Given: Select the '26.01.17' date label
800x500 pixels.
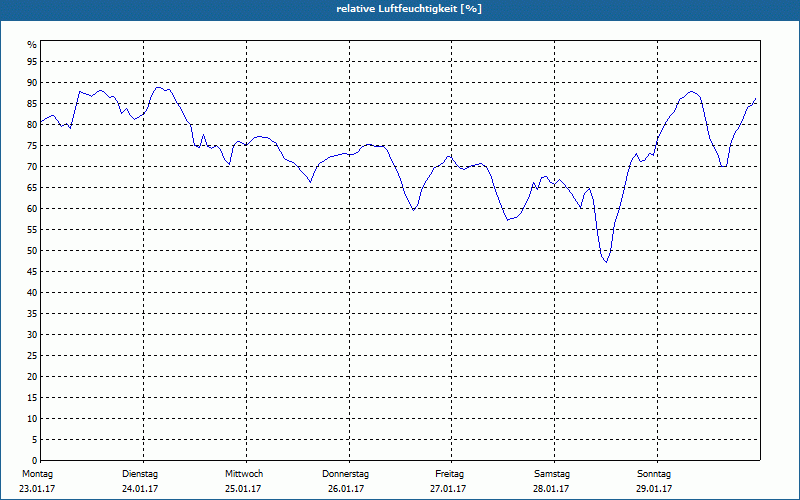Looking at the screenshot, I should pos(346,489).
